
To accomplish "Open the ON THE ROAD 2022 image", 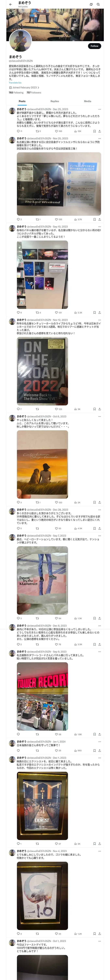I will tap(43, 371).
